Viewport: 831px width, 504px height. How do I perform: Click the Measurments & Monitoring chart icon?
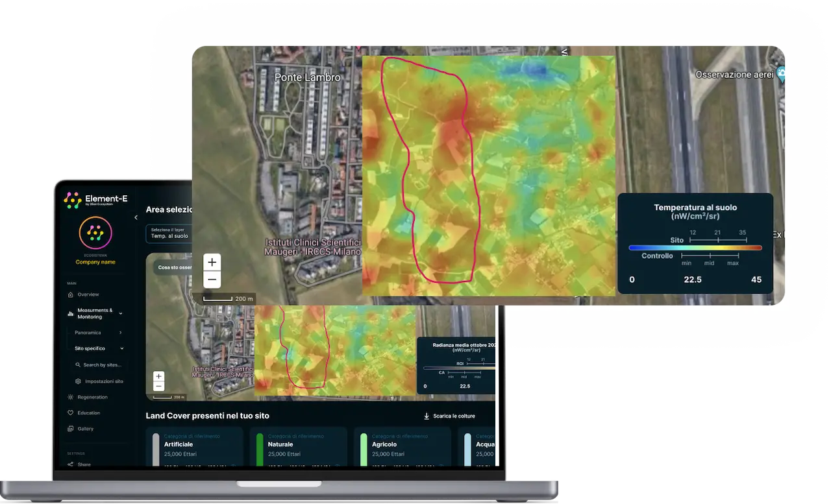[x=71, y=313]
